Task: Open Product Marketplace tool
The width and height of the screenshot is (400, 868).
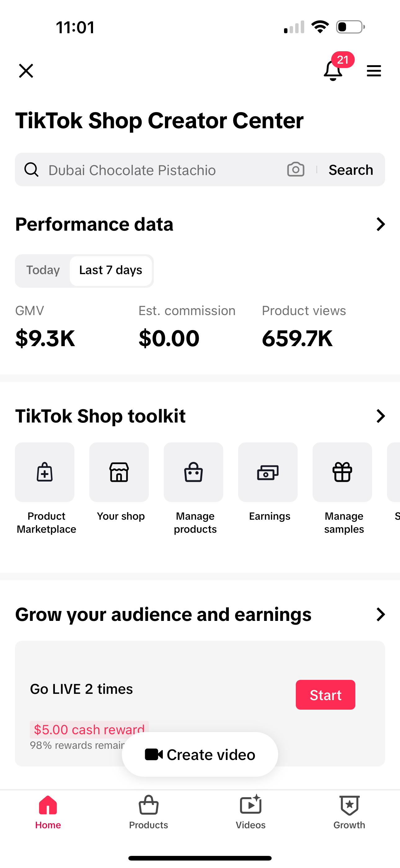Action: click(x=45, y=472)
